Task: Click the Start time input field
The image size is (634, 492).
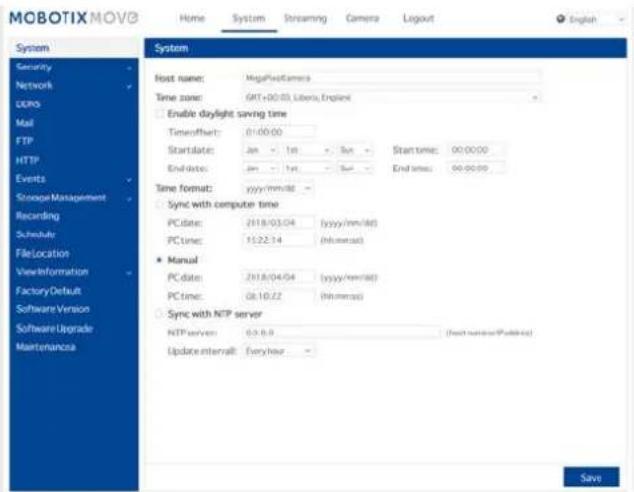Action: click(x=476, y=150)
